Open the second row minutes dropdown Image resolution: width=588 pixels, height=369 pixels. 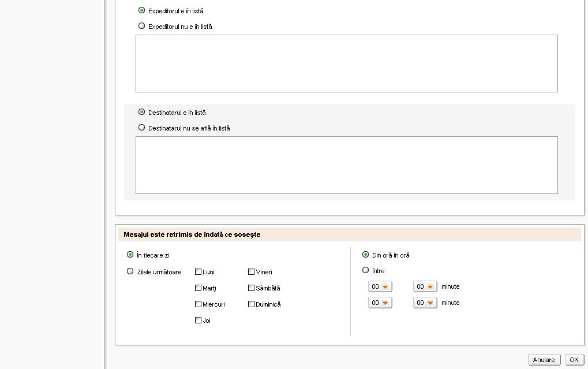[x=425, y=303]
